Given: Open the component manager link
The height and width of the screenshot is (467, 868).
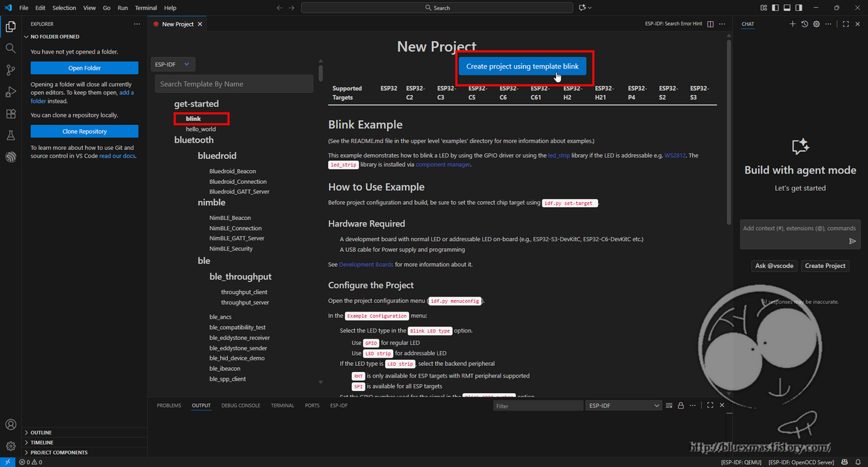Looking at the screenshot, I should 443,164.
